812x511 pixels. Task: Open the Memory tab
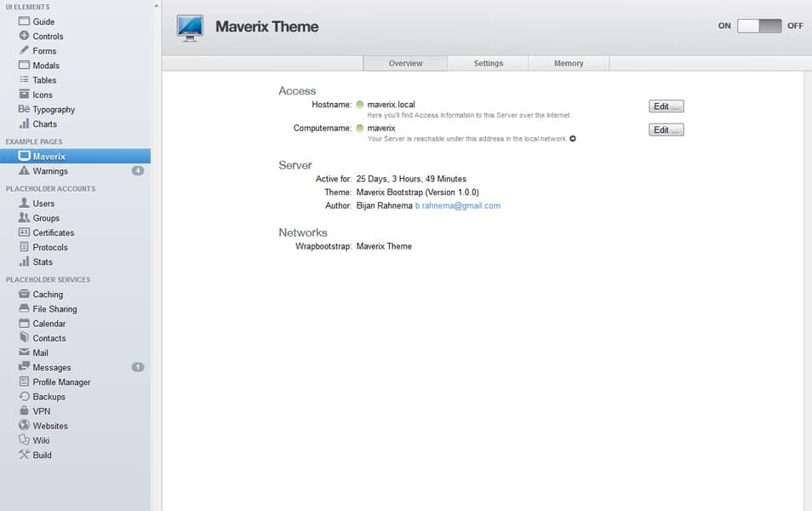tap(569, 63)
